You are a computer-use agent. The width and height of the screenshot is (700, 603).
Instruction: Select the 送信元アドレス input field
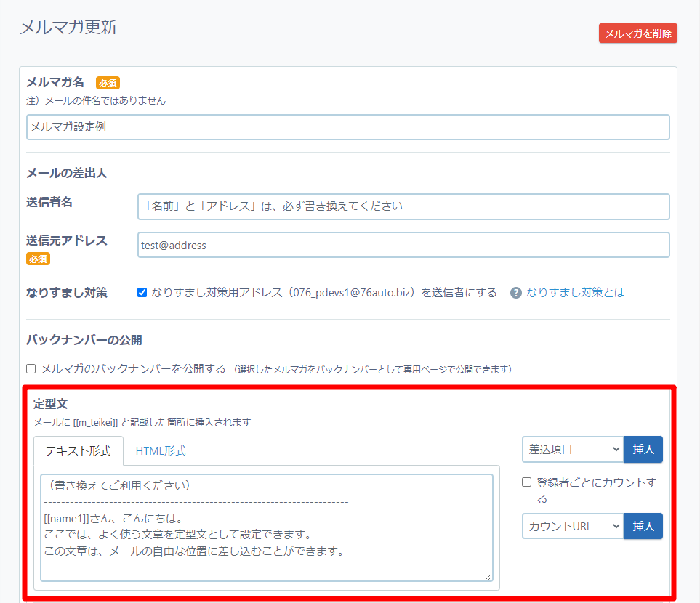tap(403, 246)
